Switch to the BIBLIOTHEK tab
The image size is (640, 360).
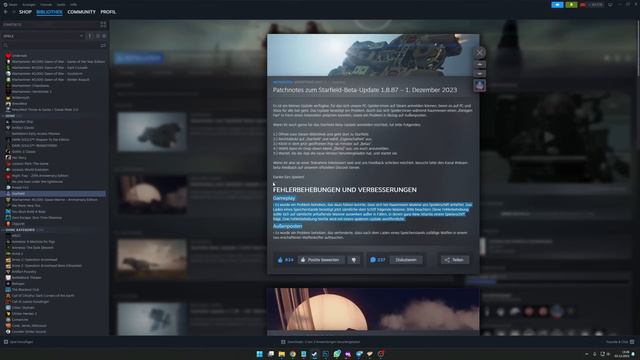(49, 12)
